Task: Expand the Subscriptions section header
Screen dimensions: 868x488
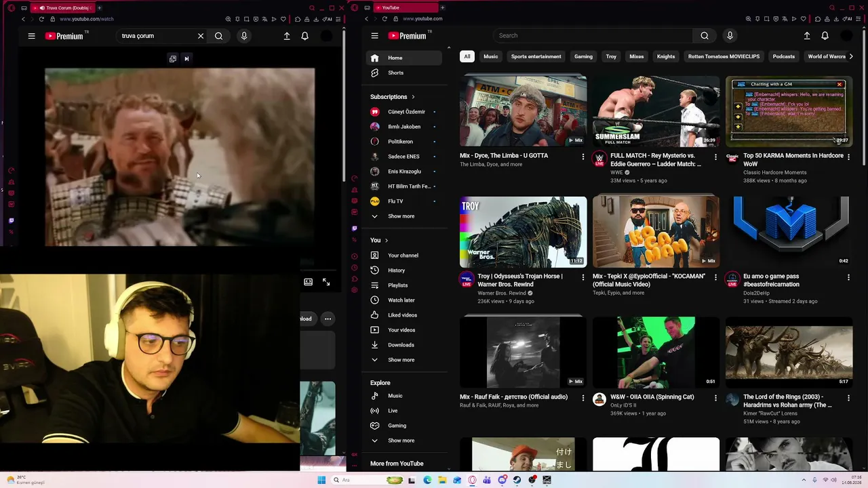Action: [x=393, y=97]
